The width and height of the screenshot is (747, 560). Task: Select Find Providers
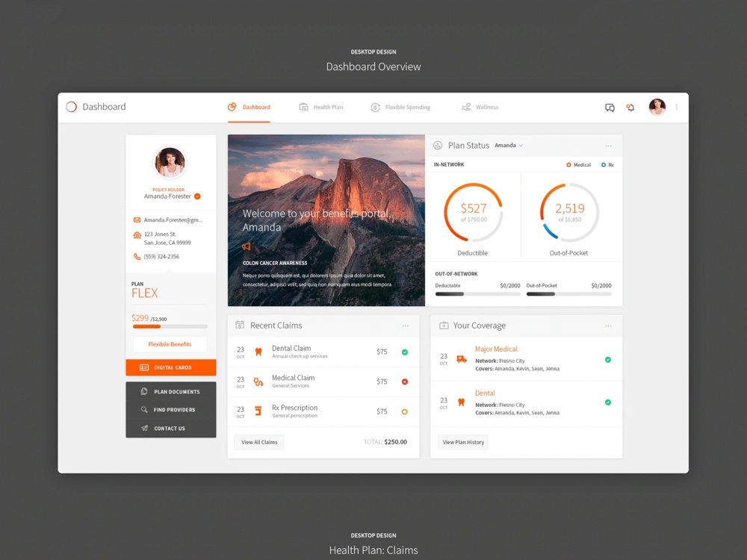pyautogui.click(x=170, y=409)
